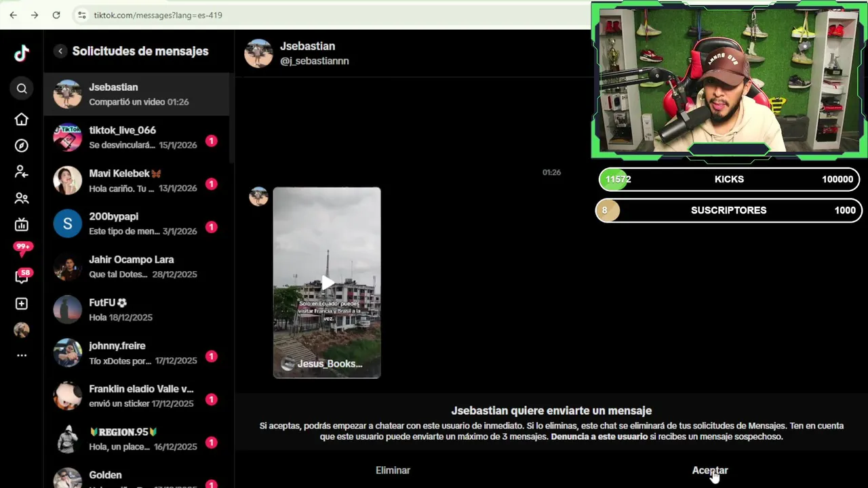The width and height of the screenshot is (868, 488).
Task: Click the tiktok.com address bar URL
Action: pos(158,15)
